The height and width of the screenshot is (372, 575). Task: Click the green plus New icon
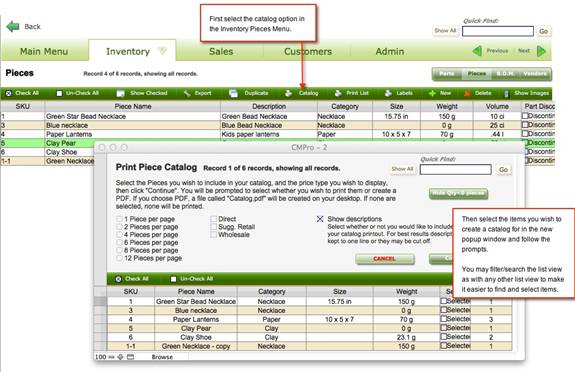(432, 93)
